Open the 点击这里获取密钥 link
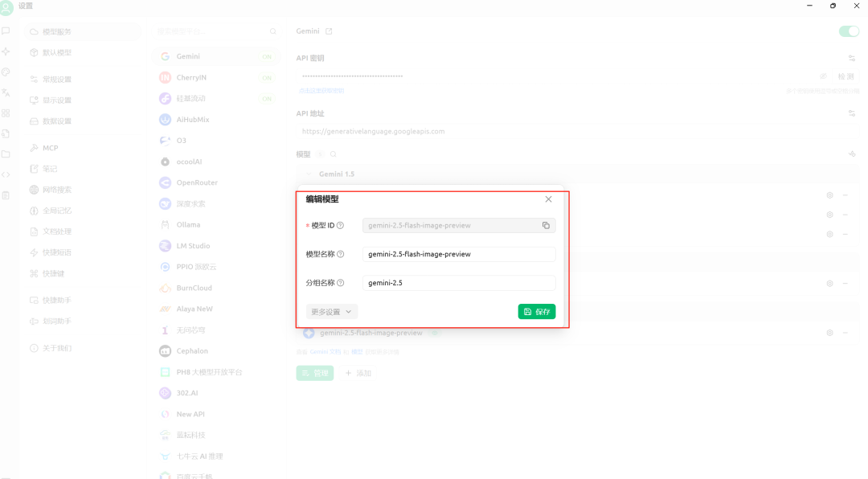 [x=321, y=91]
